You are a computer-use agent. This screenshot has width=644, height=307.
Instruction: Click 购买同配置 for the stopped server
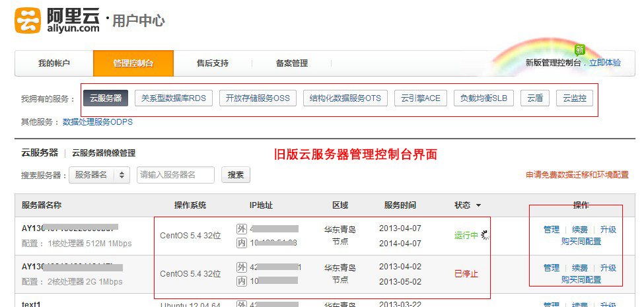[581, 279]
